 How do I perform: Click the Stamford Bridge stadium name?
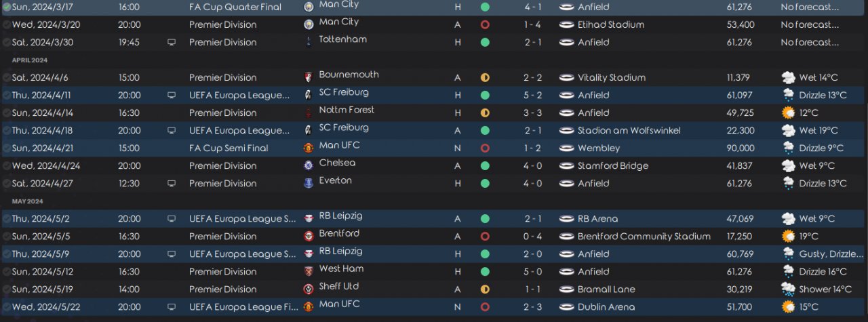click(x=613, y=165)
